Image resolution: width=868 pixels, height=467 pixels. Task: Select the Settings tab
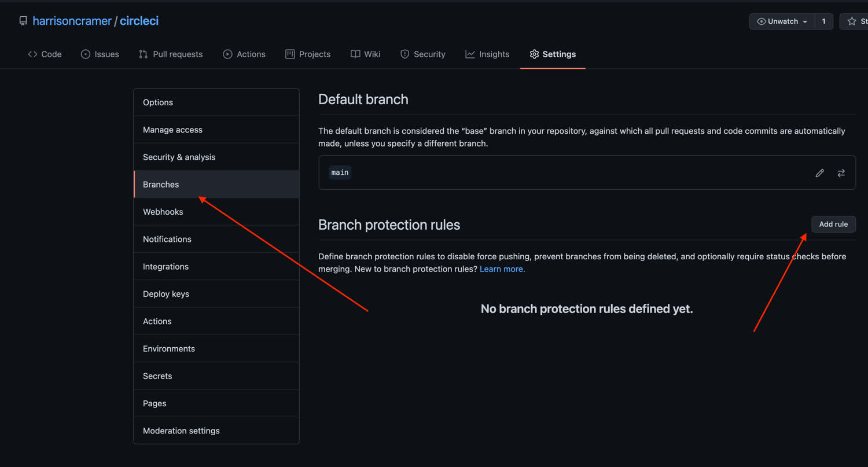(553, 54)
